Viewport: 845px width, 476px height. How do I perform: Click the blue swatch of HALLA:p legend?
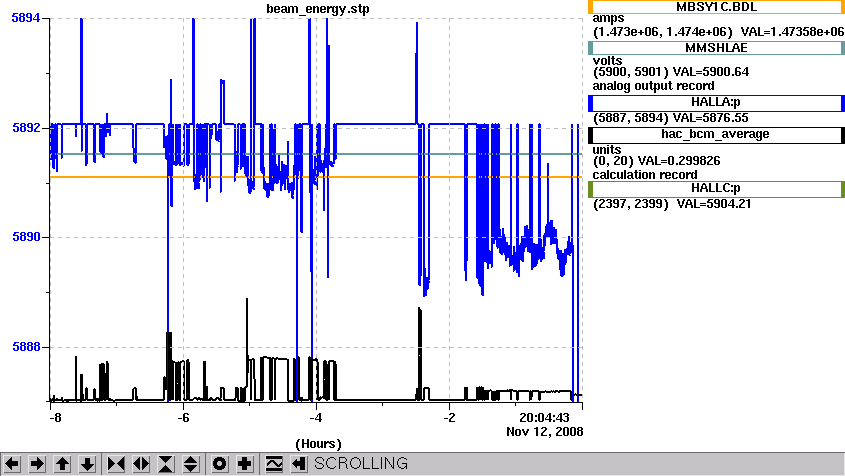(591, 103)
